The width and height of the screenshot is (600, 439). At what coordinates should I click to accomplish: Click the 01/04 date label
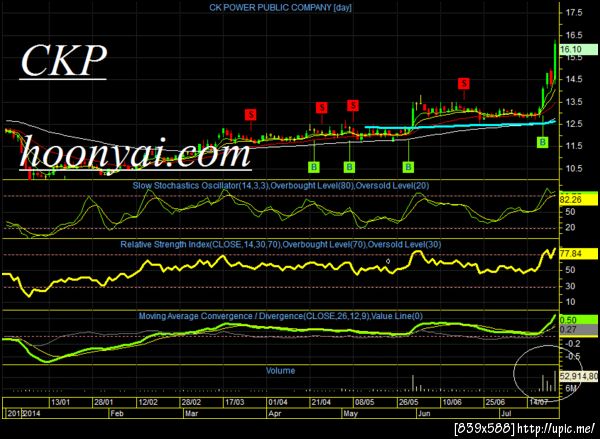278,402
